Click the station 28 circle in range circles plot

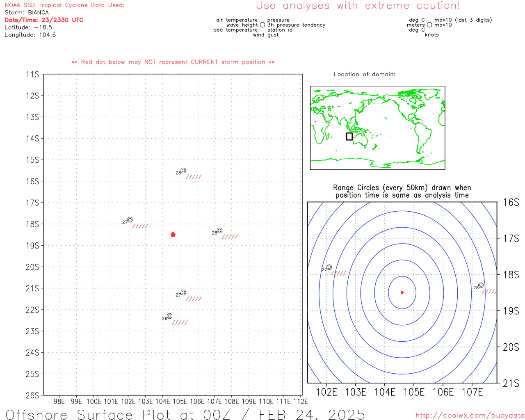[x=481, y=285]
